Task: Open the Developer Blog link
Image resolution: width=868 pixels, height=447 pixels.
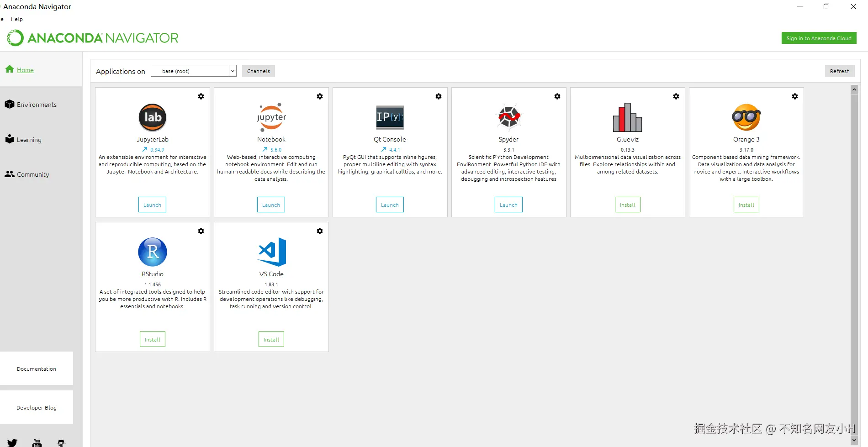Action: click(x=37, y=407)
